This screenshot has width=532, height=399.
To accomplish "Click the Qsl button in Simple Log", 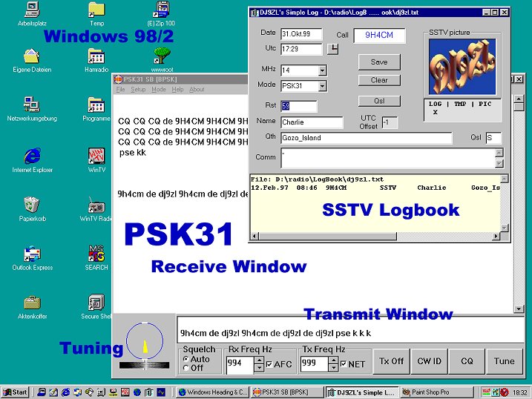I will point(379,101).
